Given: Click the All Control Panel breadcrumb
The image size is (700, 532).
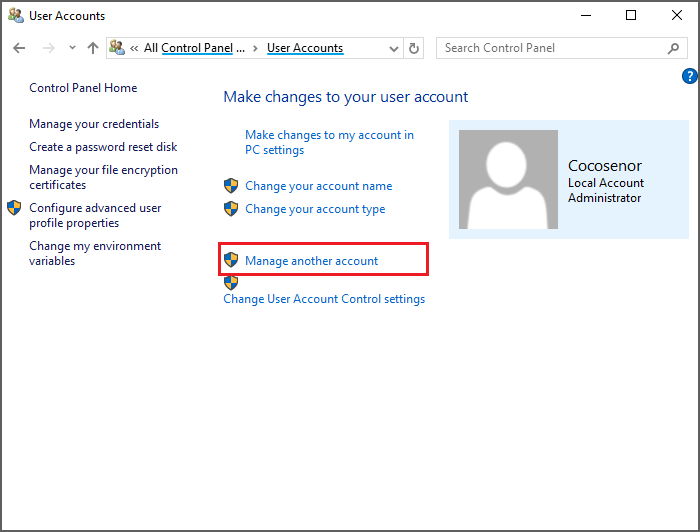Looking at the screenshot, I should pyautogui.click(x=194, y=48).
